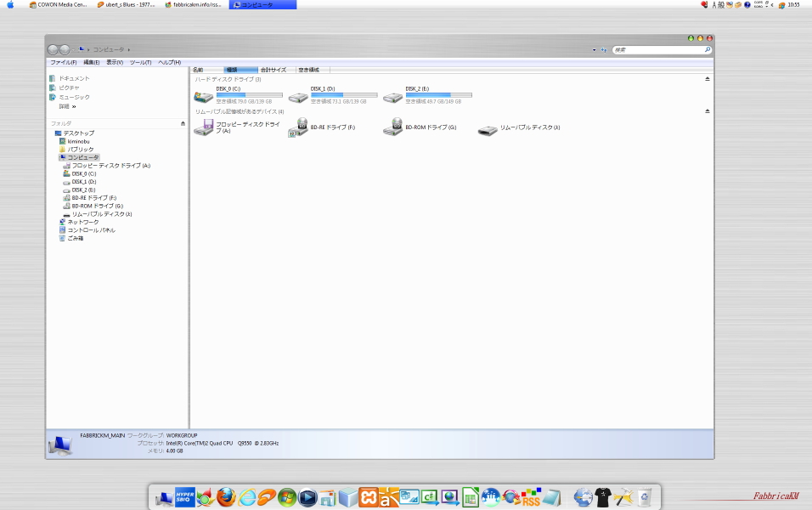Open the BD-RE drive (F:) icon

click(x=297, y=127)
